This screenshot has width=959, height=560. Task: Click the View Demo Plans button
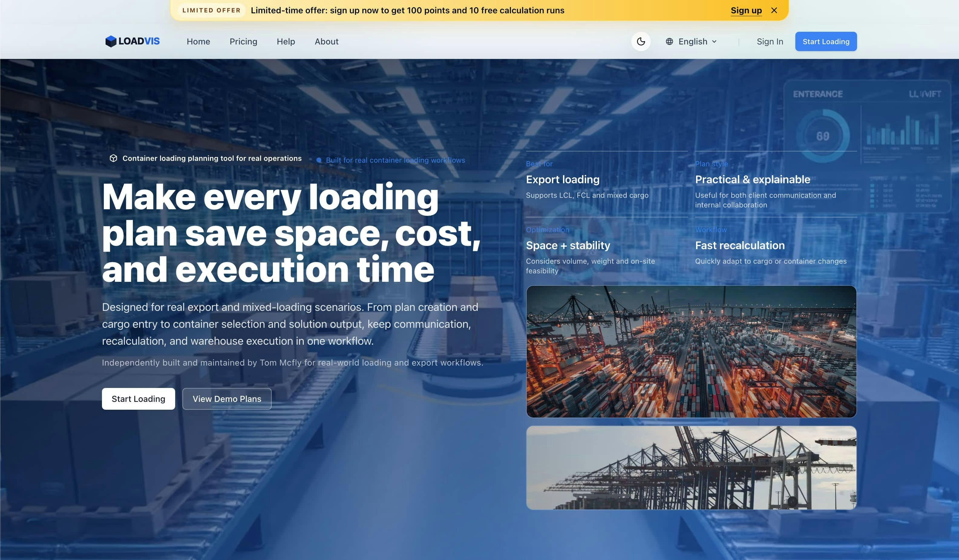pos(226,398)
